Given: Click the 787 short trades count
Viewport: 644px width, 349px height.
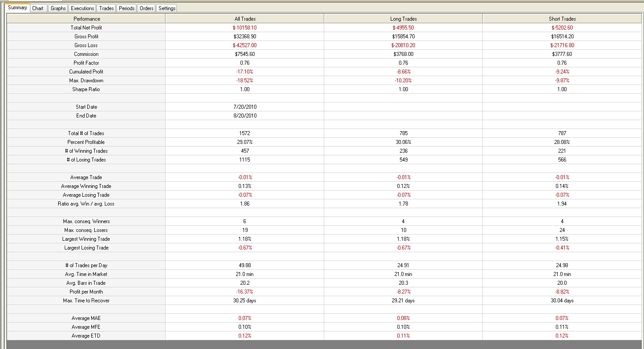Looking at the screenshot, I should (x=562, y=133).
